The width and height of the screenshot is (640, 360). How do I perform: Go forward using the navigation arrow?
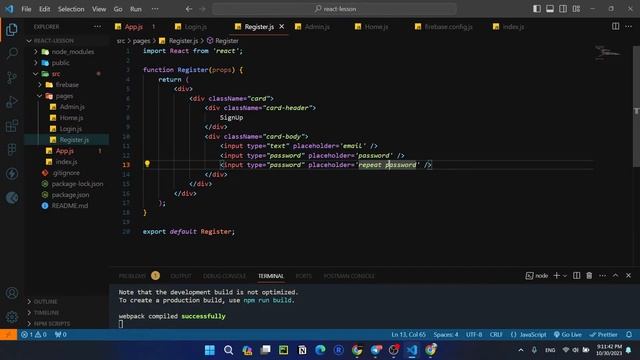coord(202,9)
